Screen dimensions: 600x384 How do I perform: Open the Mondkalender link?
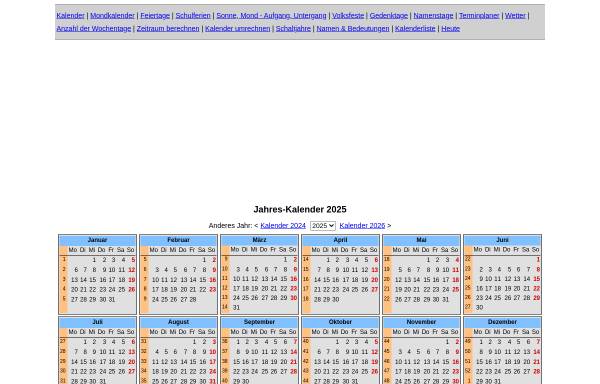112,16
